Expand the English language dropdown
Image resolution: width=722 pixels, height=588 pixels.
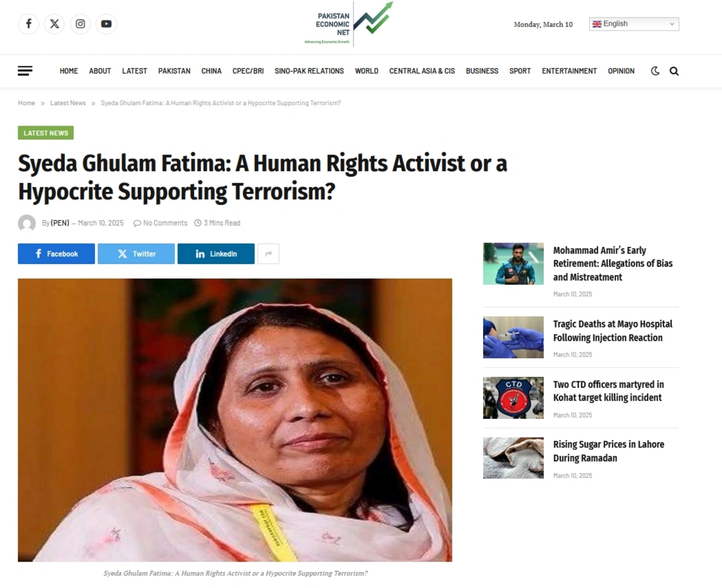634,24
